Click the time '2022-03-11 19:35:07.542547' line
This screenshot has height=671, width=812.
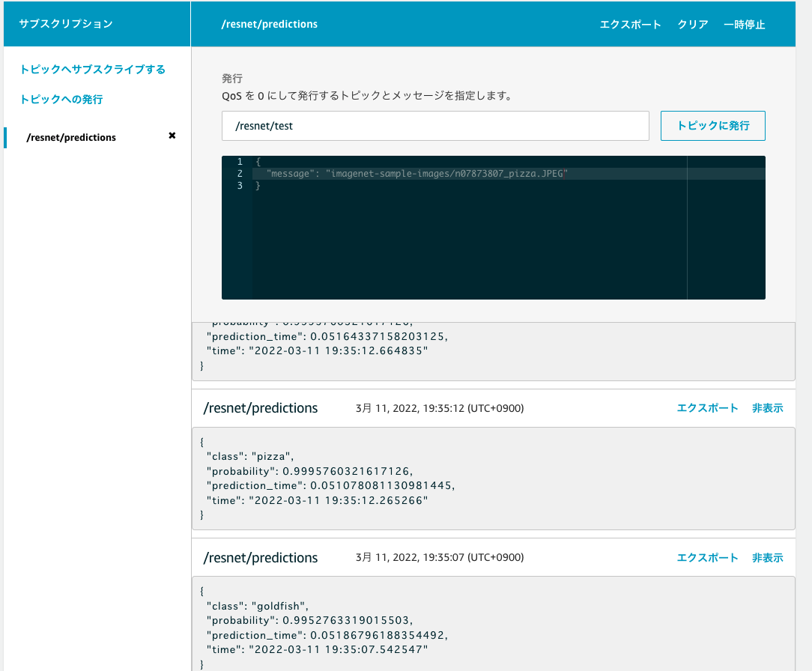tap(317, 650)
